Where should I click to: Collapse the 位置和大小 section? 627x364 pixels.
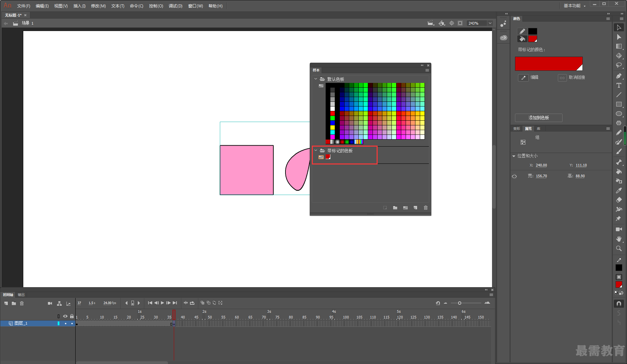point(514,156)
